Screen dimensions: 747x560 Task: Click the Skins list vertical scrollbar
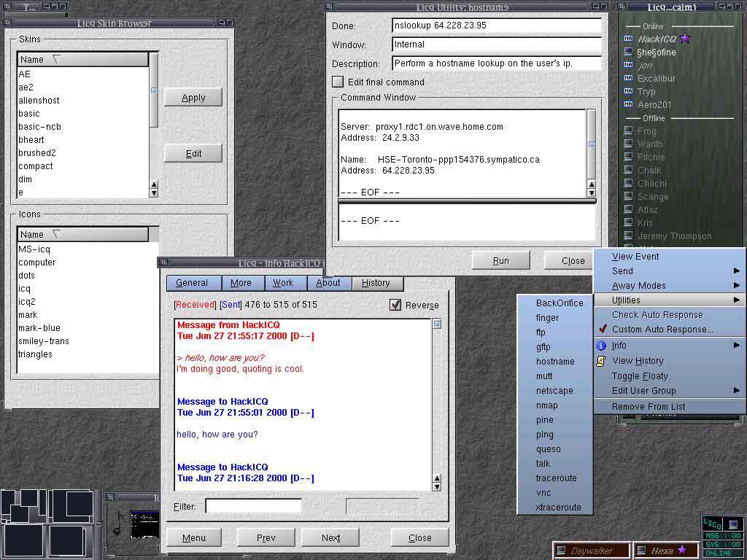[x=153, y=124]
